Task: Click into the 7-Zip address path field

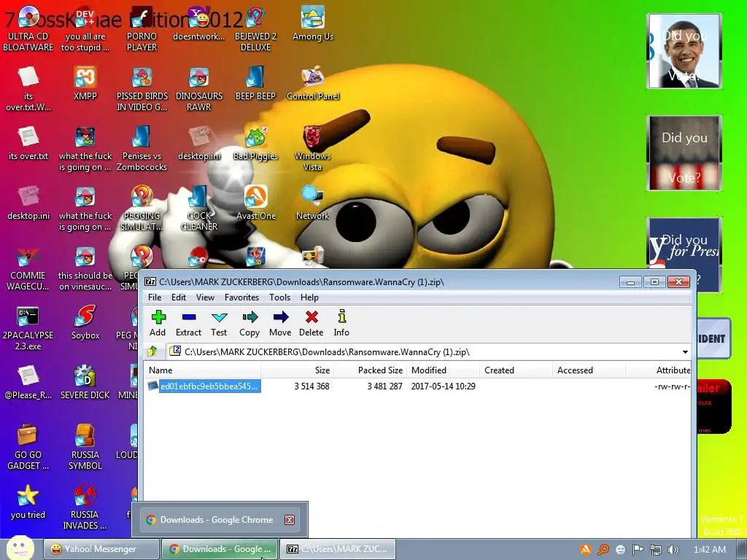Action: 424,352
